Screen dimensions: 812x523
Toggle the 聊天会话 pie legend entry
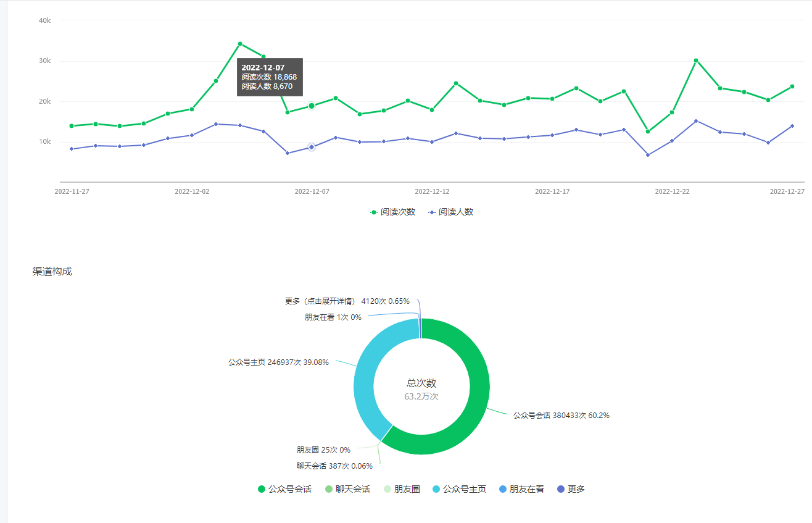click(x=347, y=489)
